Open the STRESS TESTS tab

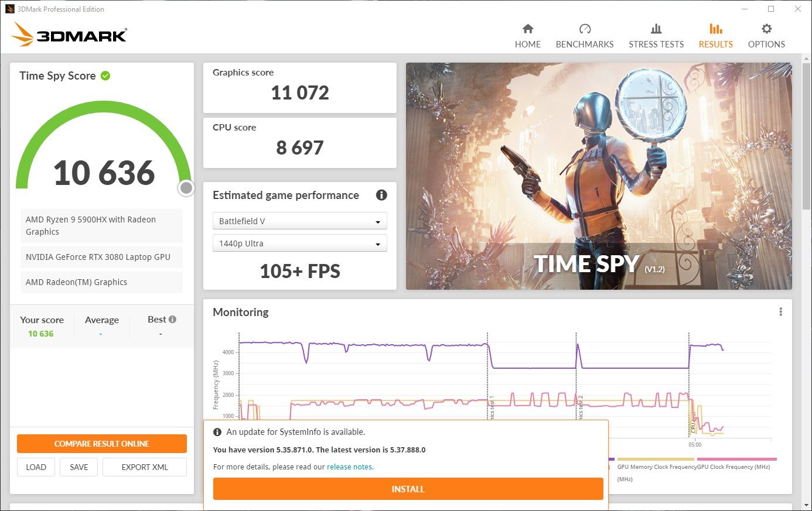pyautogui.click(x=656, y=36)
